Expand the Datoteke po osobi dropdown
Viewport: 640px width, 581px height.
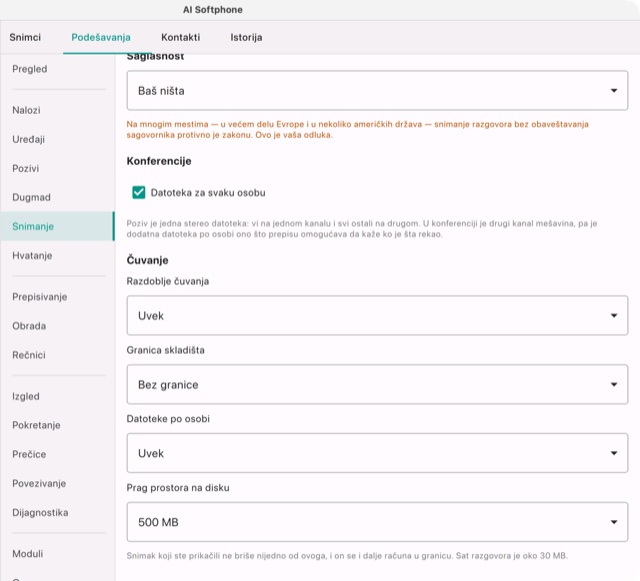(377, 453)
